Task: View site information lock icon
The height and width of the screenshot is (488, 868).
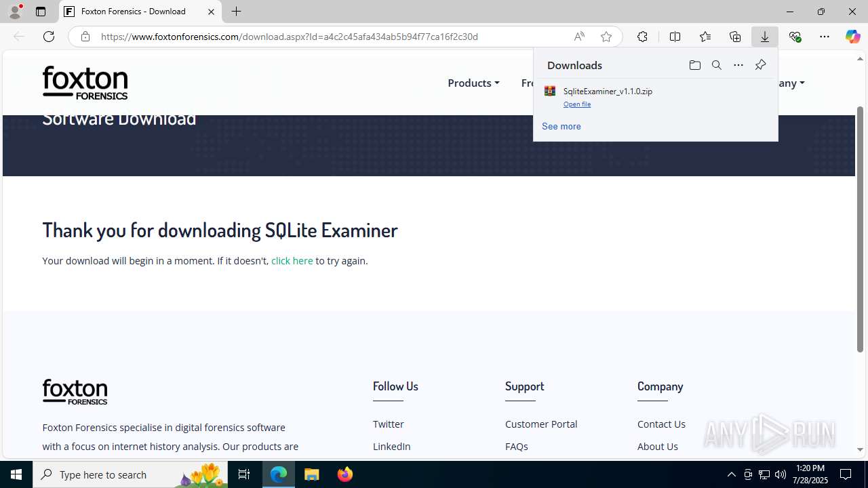Action: click(85, 37)
